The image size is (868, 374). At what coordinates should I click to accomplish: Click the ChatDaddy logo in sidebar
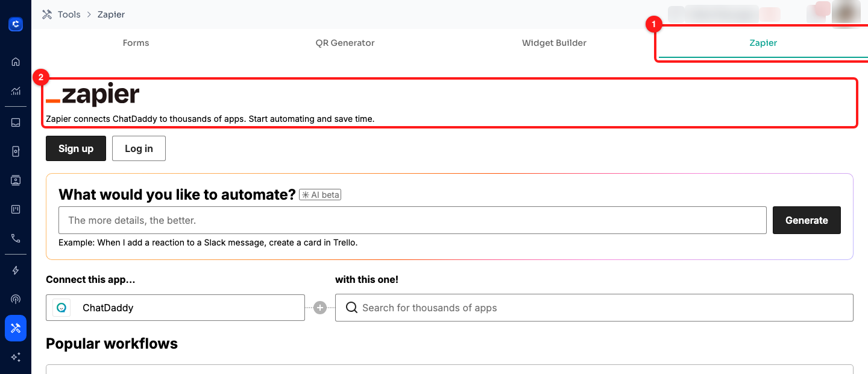16,24
